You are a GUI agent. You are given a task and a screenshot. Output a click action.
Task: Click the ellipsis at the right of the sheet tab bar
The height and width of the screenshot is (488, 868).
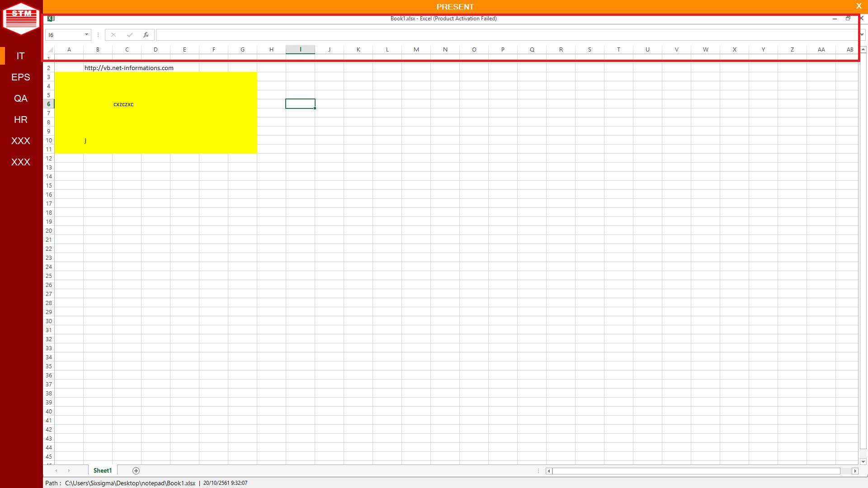pyautogui.click(x=538, y=470)
